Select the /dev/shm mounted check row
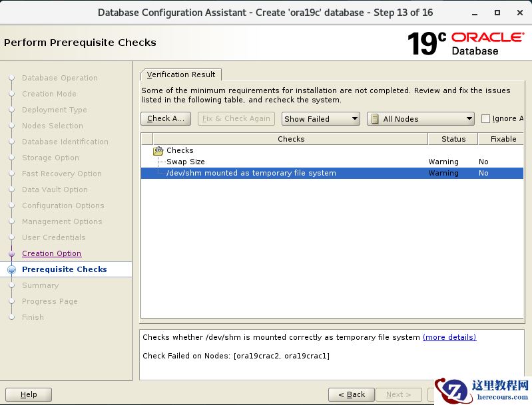This screenshot has height=405, width=532. pos(332,173)
